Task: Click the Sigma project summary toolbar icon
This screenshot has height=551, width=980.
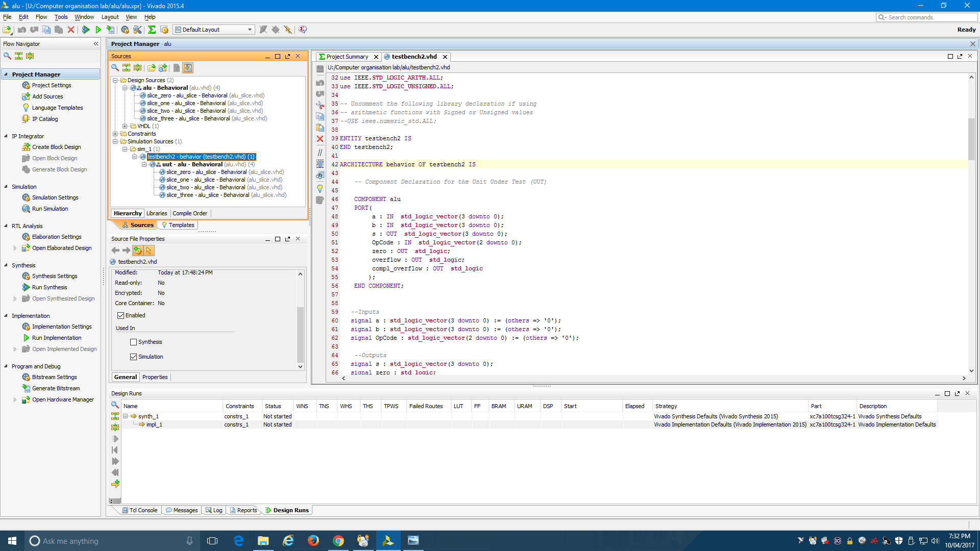Action: [x=152, y=30]
